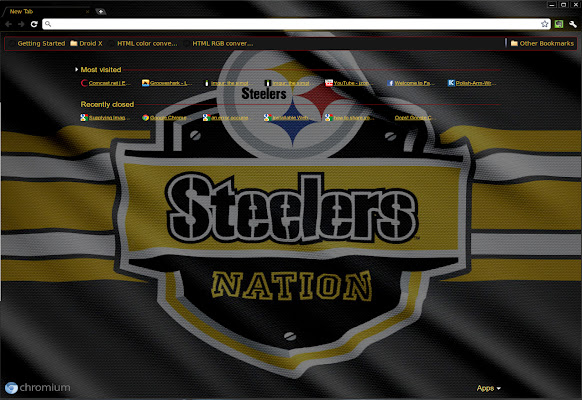This screenshot has width=582, height=400.
Task: Click the magnifier icon in the address bar
Action: pos(48,24)
